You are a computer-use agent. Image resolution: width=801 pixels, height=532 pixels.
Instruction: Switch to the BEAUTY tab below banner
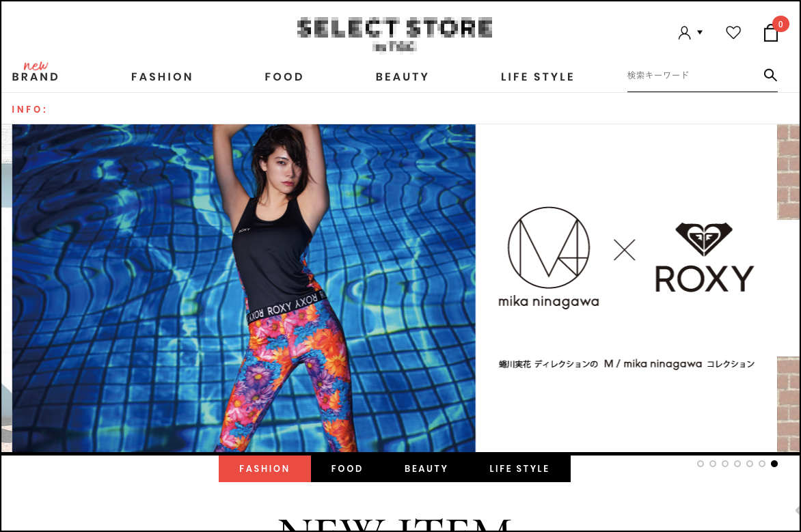point(426,468)
